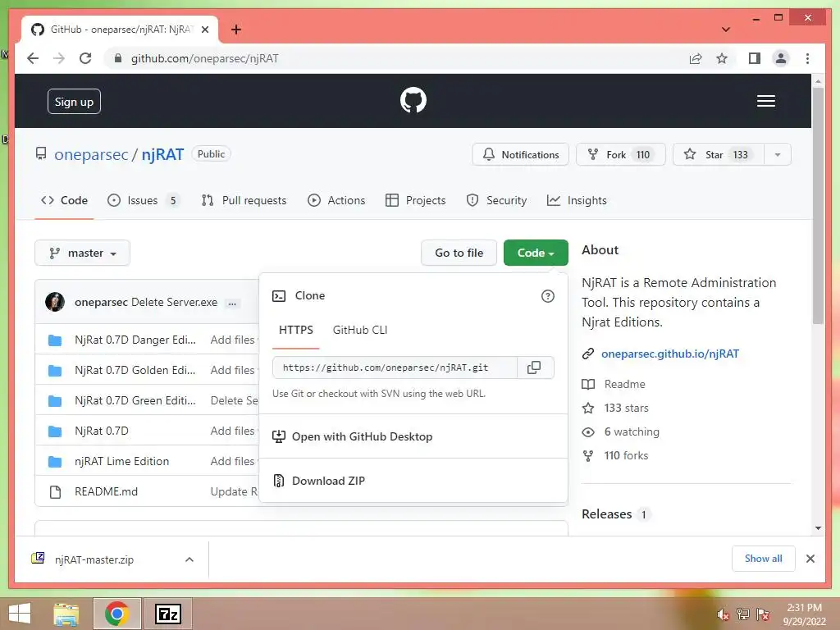Click the share page icon in address bar
The image size is (840, 630).
696,58
